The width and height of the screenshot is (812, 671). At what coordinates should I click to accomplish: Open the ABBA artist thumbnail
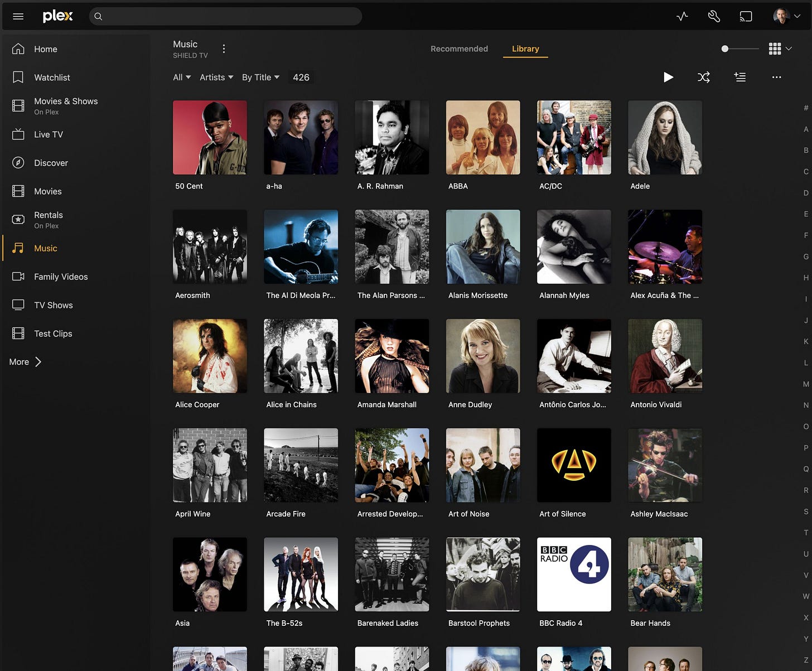(483, 137)
